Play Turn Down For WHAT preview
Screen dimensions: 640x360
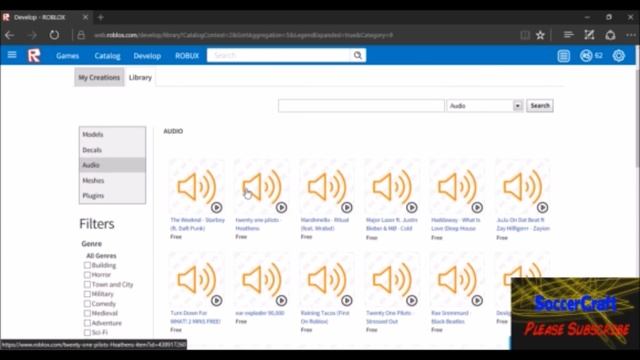216,301
